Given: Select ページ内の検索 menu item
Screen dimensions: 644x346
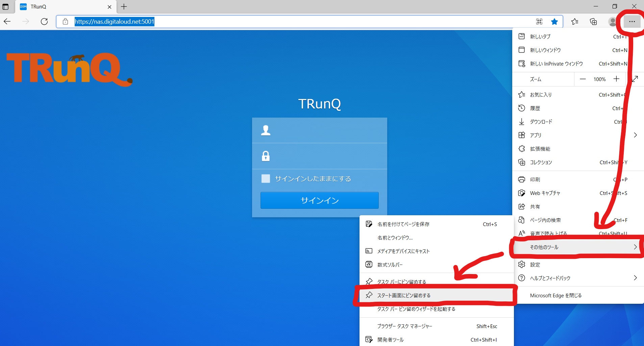Looking at the screenshot, I should point(578,220).
